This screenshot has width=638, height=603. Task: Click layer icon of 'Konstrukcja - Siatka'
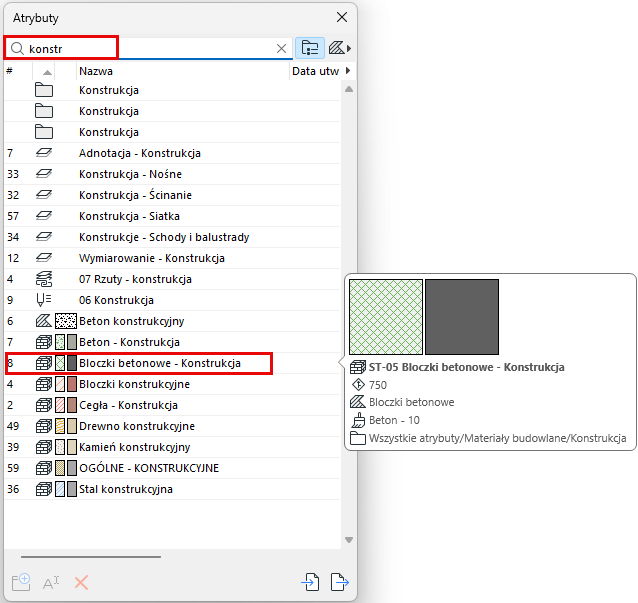point(44,216)
